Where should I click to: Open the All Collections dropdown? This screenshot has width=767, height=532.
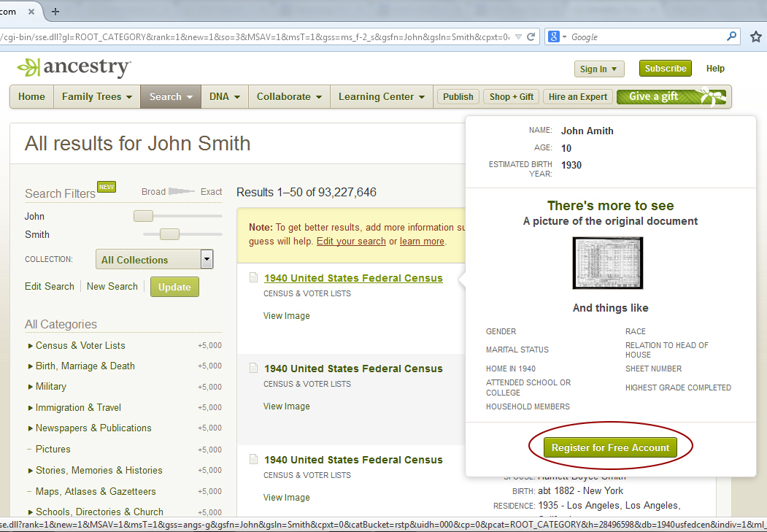coord(205,259)
